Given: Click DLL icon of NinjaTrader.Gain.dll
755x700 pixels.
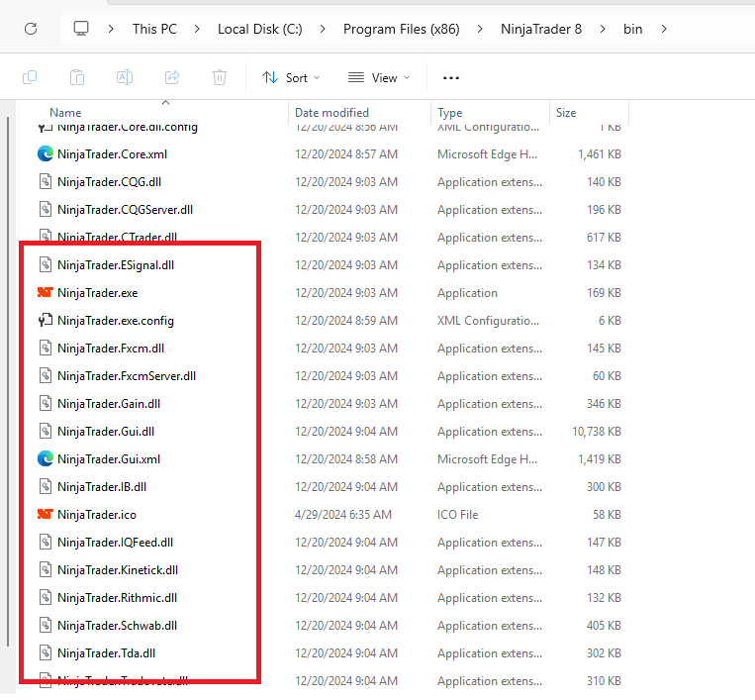Looking at the screenshot, I should (x=46, y=403).
